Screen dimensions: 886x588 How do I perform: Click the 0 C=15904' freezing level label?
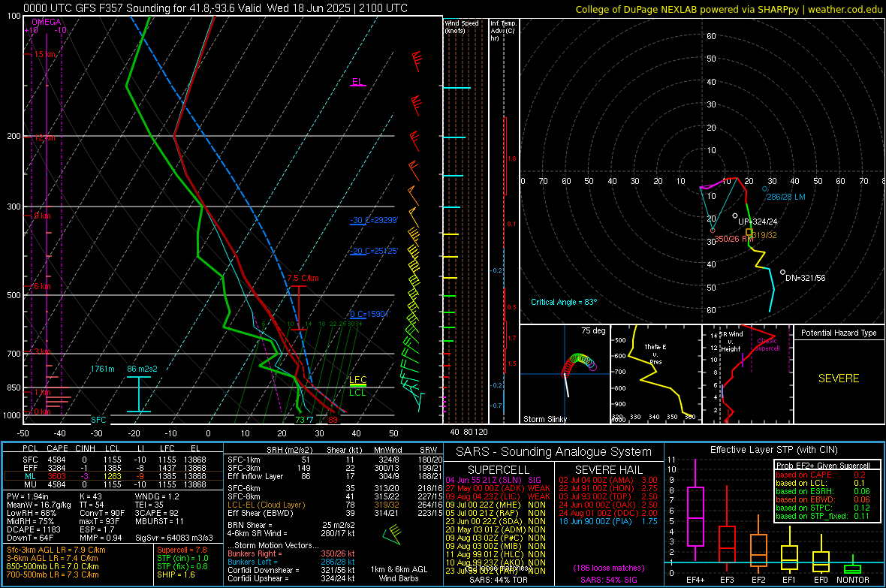(x=369, y=315)
